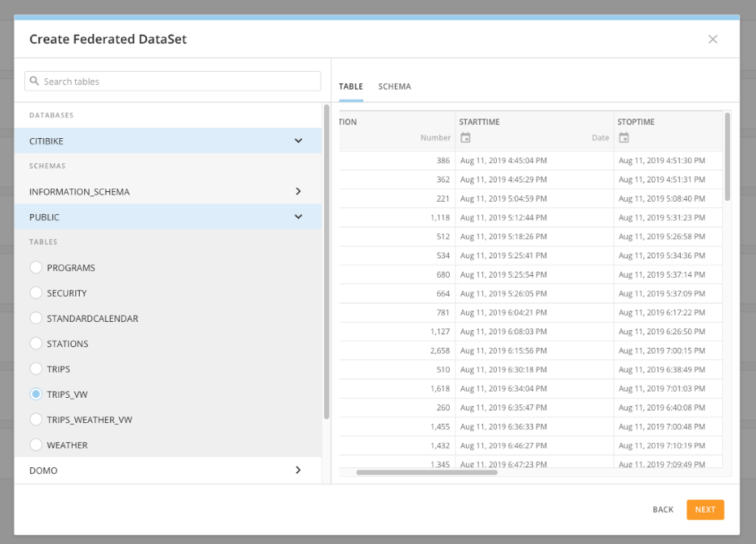Click the duration value 2,658

pos(440,350)
